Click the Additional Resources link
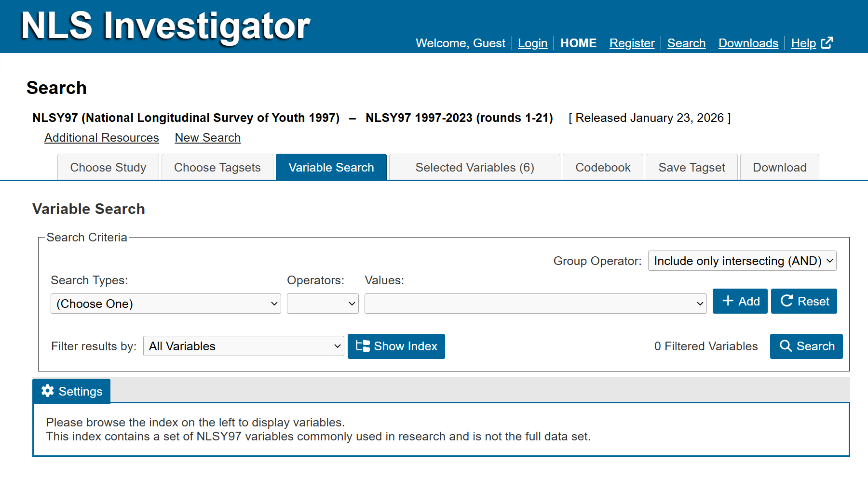Screen dimensions: 868x477 point(102,137)
